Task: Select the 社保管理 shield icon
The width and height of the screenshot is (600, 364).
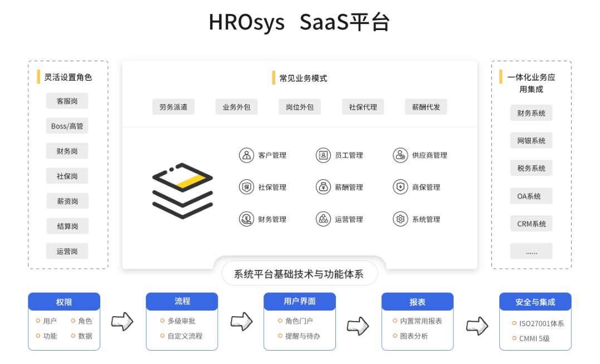Action: pos(246,187)
